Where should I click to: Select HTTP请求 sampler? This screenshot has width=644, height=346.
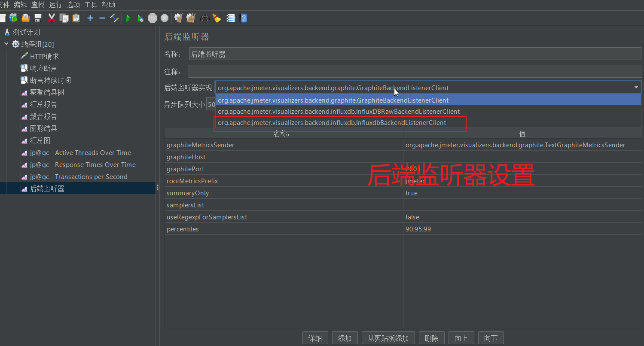[45, 56]
